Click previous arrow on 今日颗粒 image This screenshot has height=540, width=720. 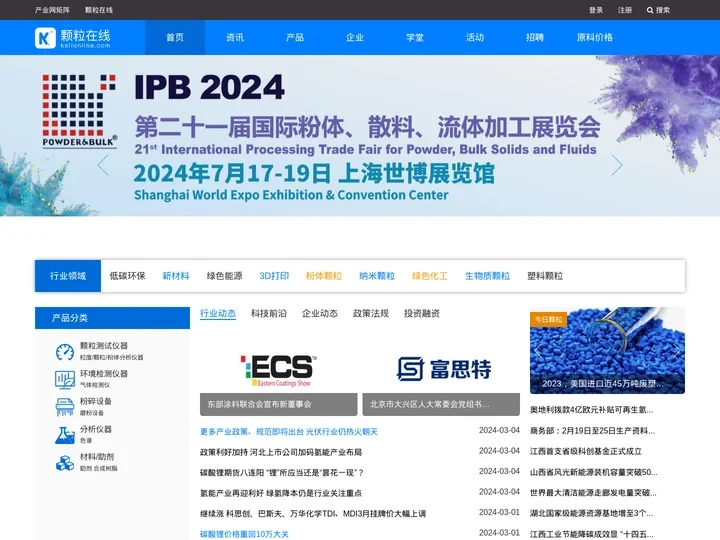pyautogui.click(x=538, y=351)
